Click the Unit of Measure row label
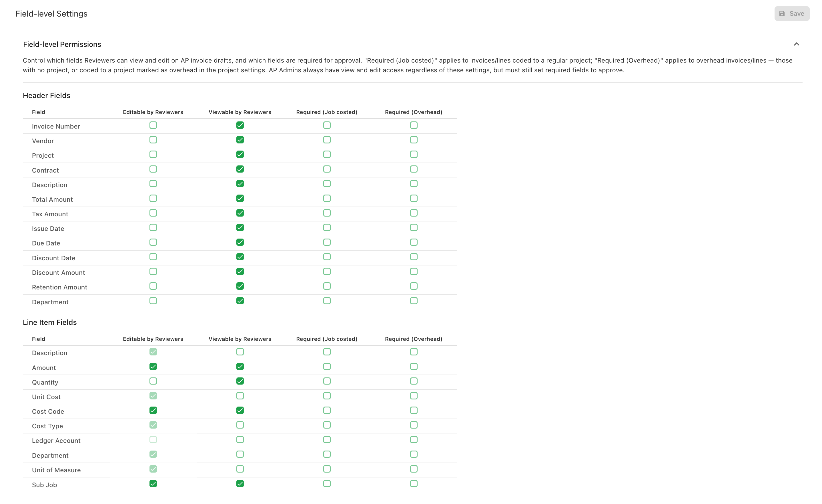 click(x=56, y=470)
